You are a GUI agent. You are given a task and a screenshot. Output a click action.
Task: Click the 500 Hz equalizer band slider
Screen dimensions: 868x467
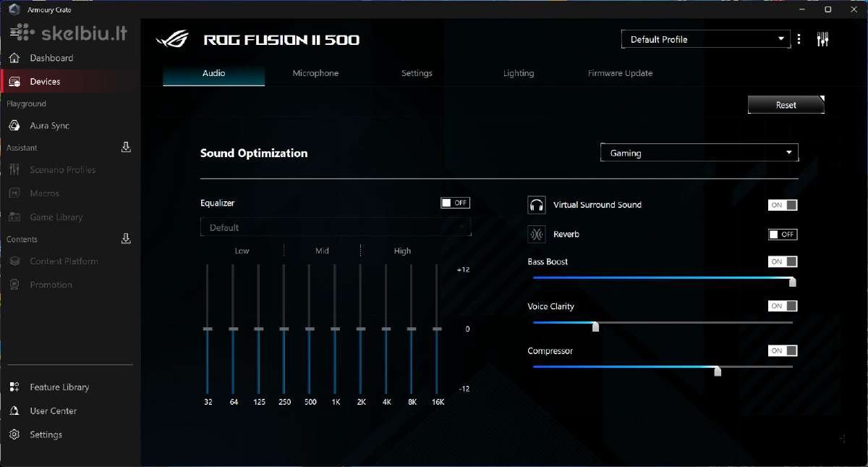[x=310, y=329]
